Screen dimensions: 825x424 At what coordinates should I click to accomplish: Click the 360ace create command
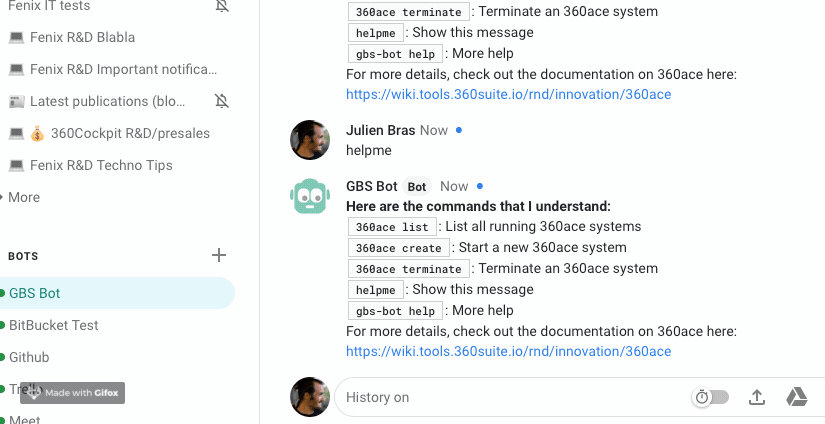[398, 248]
